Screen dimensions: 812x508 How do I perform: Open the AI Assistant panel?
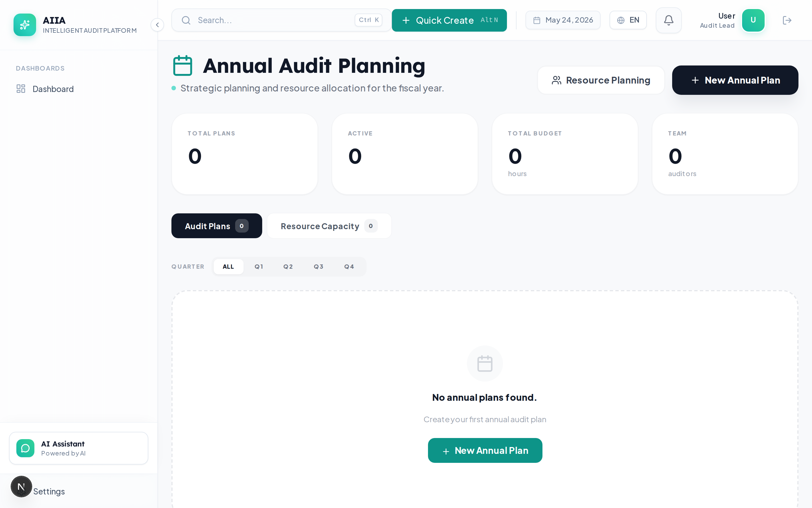click(78, 448)
